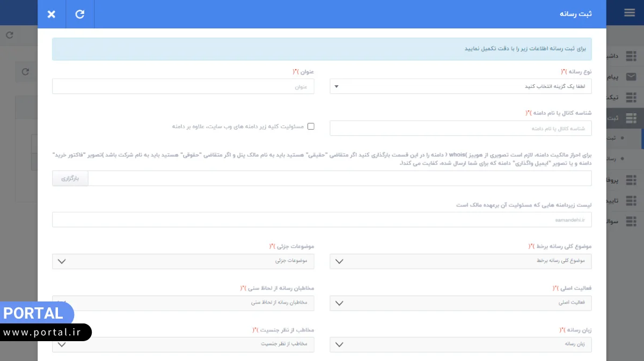Viewport: 644px width, 361px height.
Task: Expand the زبان رسانه dropdown
Action: coord(460,344)
